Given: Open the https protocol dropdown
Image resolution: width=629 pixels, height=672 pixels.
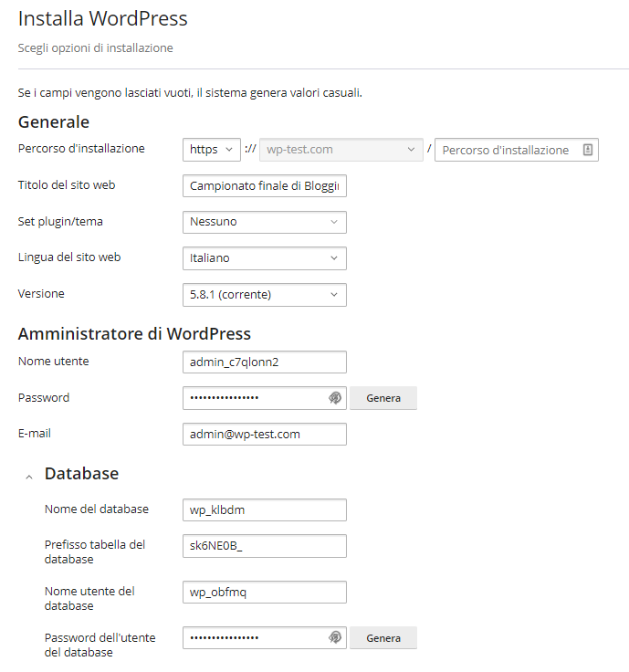Looking at the screenshot, I should [211, 150].
